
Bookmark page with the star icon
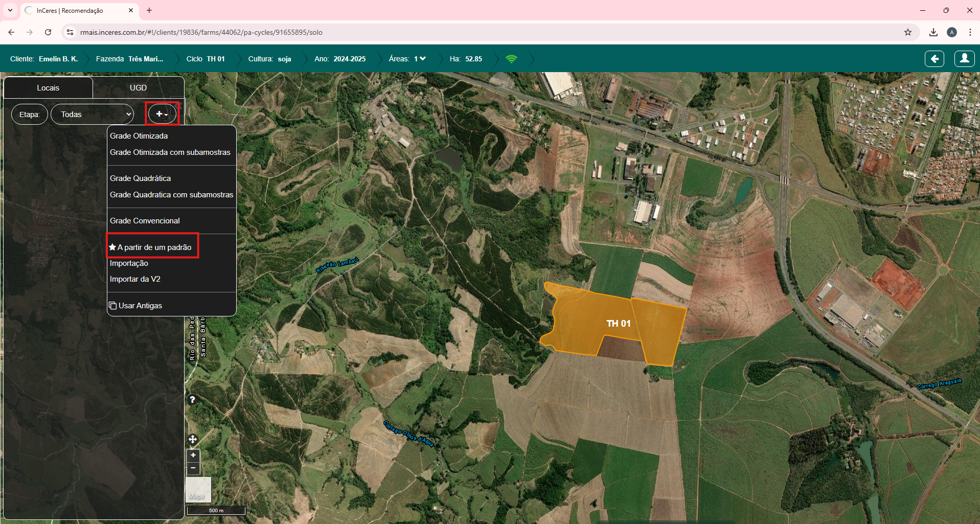tap(908, 32)
